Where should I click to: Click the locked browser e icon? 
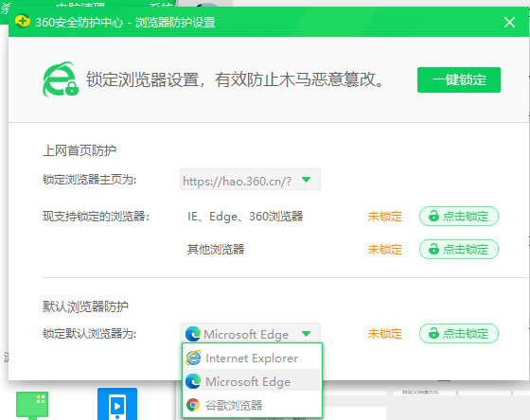[61, 79]
